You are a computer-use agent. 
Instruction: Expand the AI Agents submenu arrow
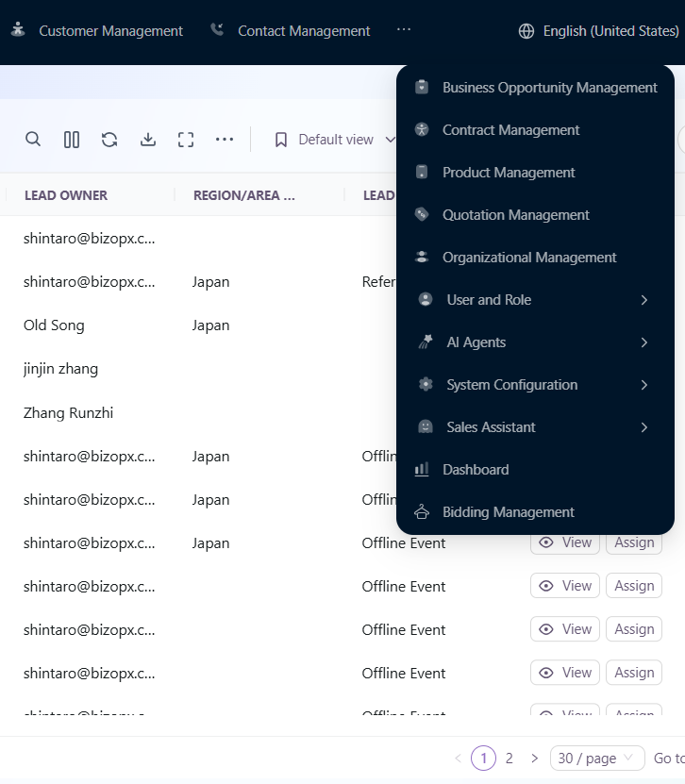click(644, 342)
